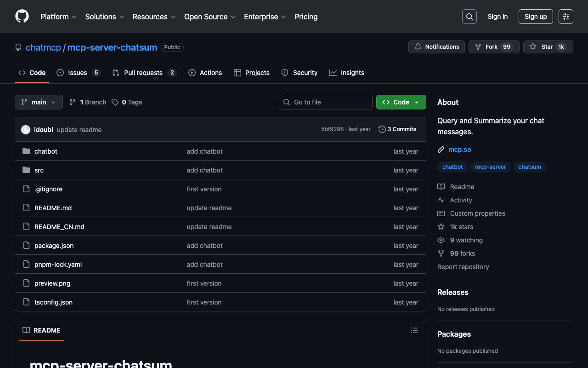
Task: Click the Sign up button
Action: coord(536,17)
